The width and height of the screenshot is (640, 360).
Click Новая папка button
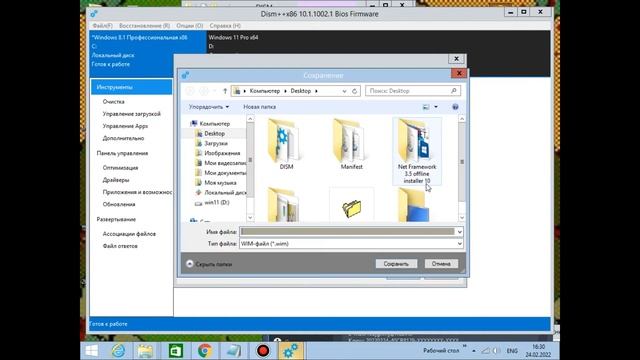[260, 107]
